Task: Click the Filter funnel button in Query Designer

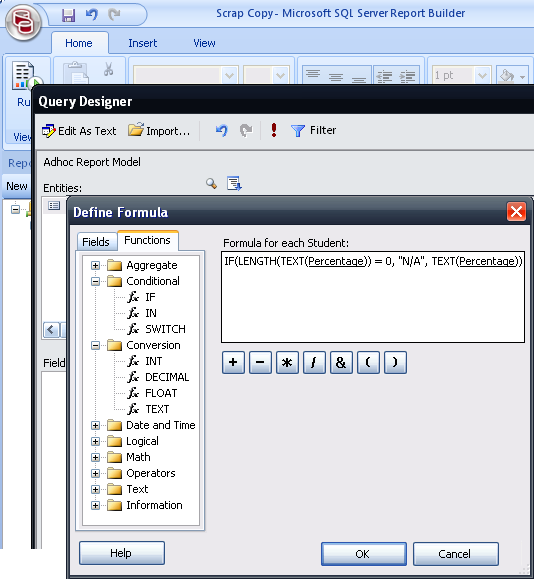Action: [x=313, y=130]
